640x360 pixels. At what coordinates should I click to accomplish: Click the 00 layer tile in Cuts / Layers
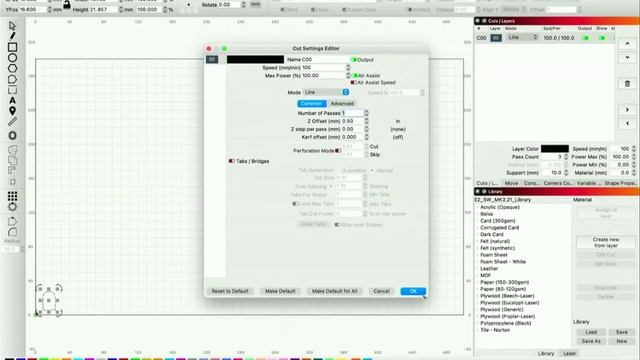point(496,38)
